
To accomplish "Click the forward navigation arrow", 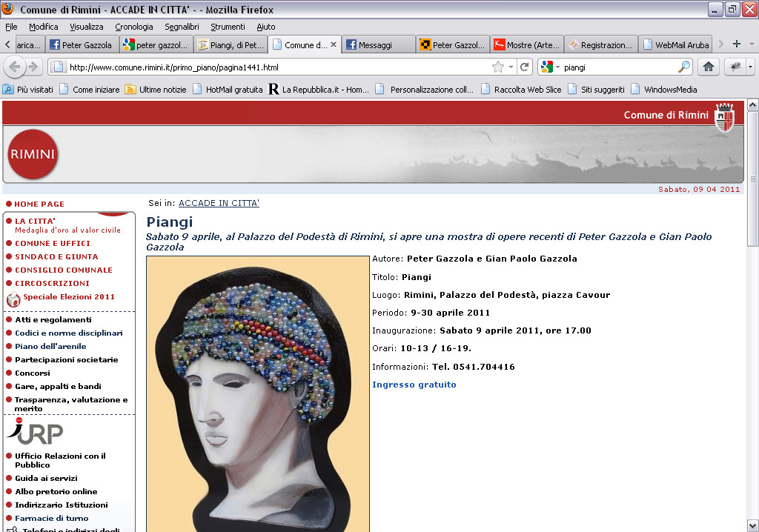I will point(33,67).
